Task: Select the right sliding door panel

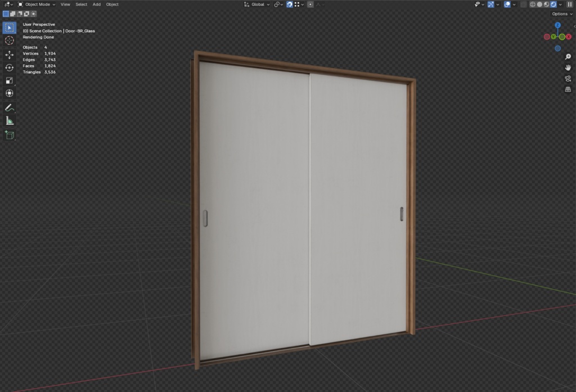Action: (358, 209)
